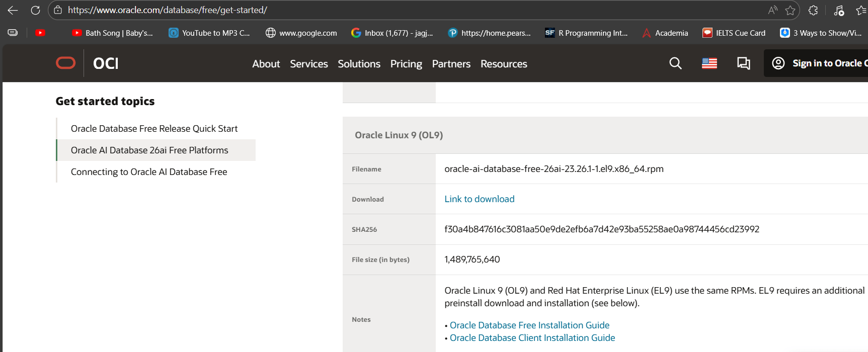Image resolution: width=868 pixels, height=352 pixels.
Task: Click Get started topics heading
Action: pyautogui.click(x=105, y=101)
